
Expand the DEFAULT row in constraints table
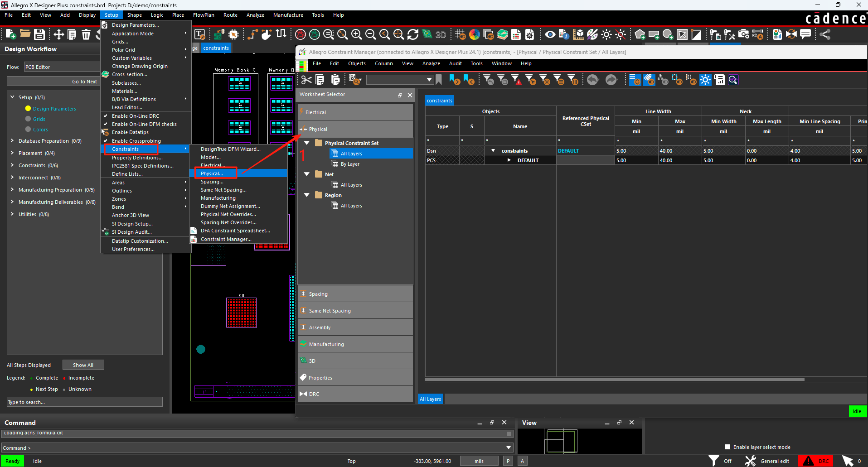click(x=509, y=160)
